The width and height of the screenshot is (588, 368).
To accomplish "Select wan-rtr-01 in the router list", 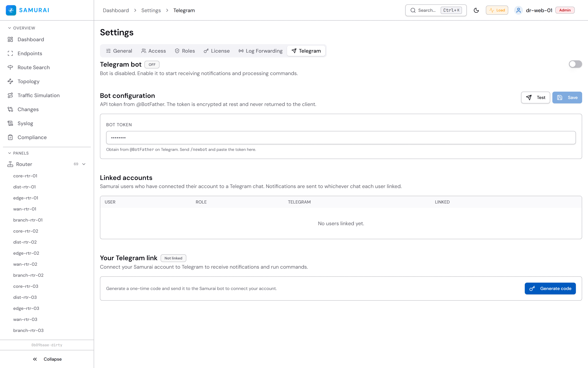I will click(x=25, y=209).
